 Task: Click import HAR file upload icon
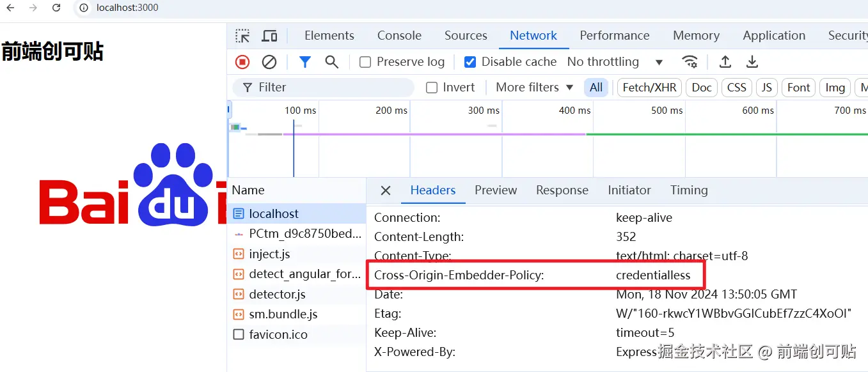[x=725, y=62]
